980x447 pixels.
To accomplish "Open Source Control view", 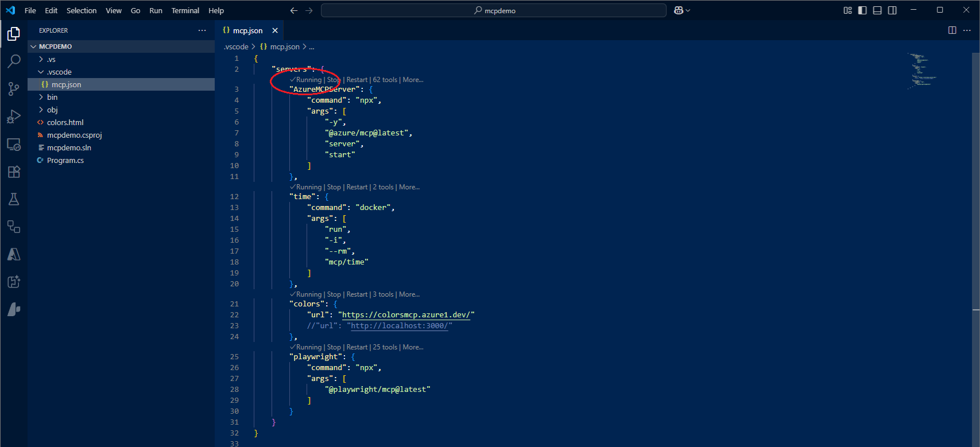I will click(x=14, y=88).
